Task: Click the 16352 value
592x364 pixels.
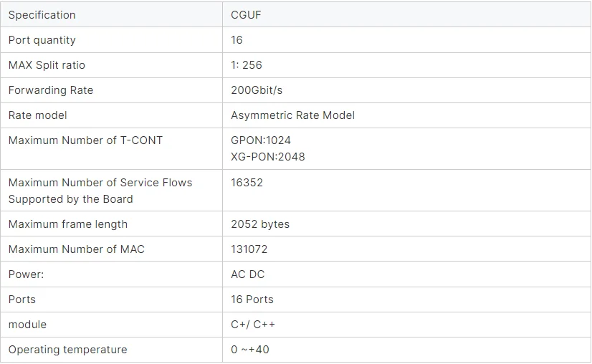Action: pyautogui.click(x=247, y=183)
